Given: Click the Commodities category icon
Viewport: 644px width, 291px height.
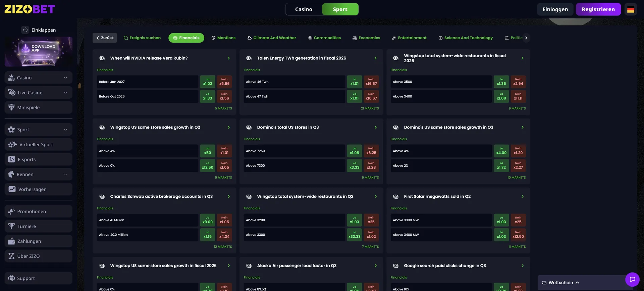Looking at the screenshot, I should pyautogui.click(x=310, y=38).
